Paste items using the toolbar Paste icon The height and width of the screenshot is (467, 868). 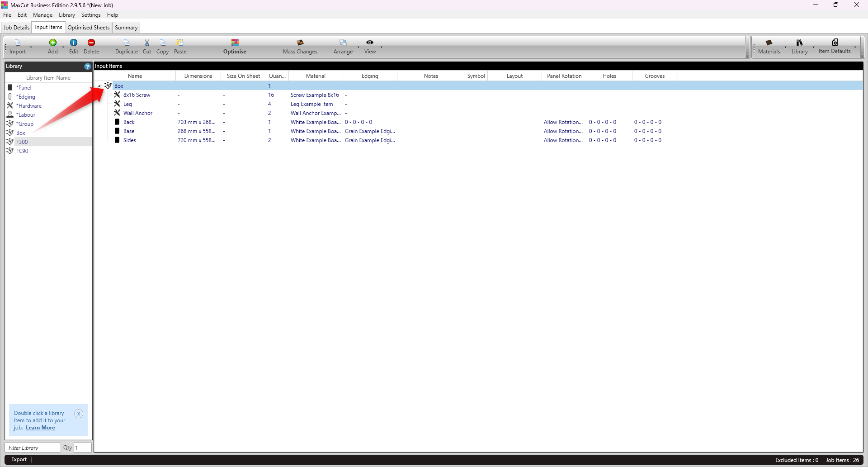point(180,43)
